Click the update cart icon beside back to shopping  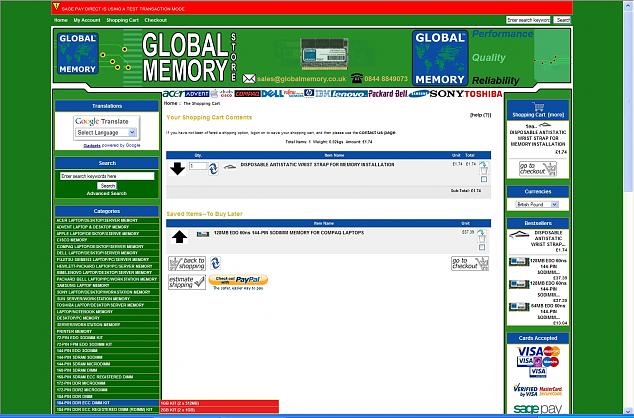click(216, 263)
